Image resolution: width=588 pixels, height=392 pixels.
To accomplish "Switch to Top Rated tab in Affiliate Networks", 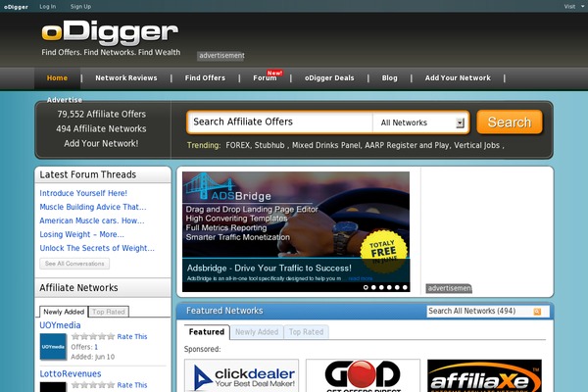I will 109,312.
